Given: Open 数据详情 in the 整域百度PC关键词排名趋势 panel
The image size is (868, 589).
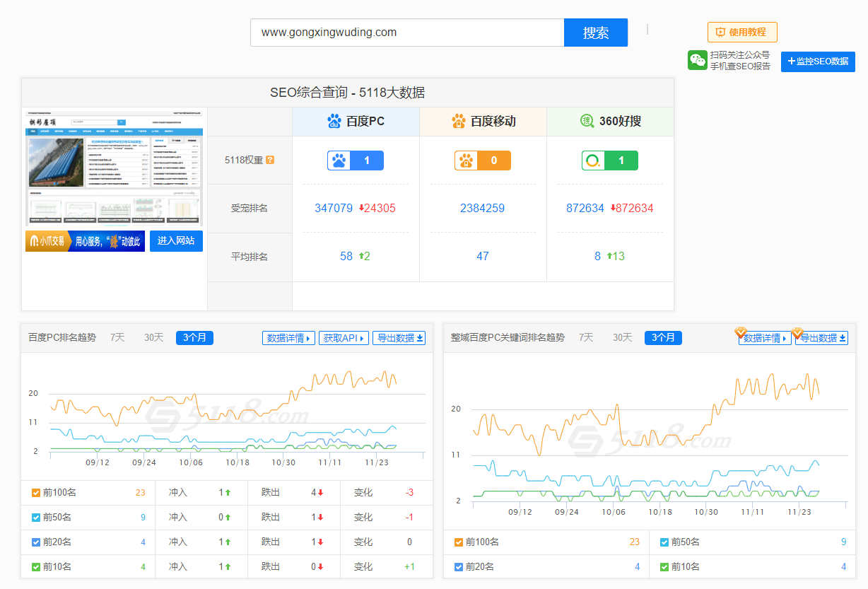Looking at the screenshot, I should (765, 338).
